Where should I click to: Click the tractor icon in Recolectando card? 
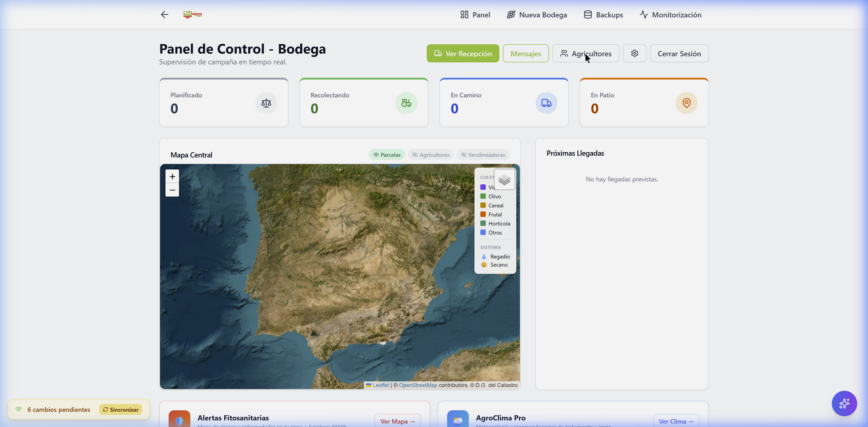click(406, 103)
